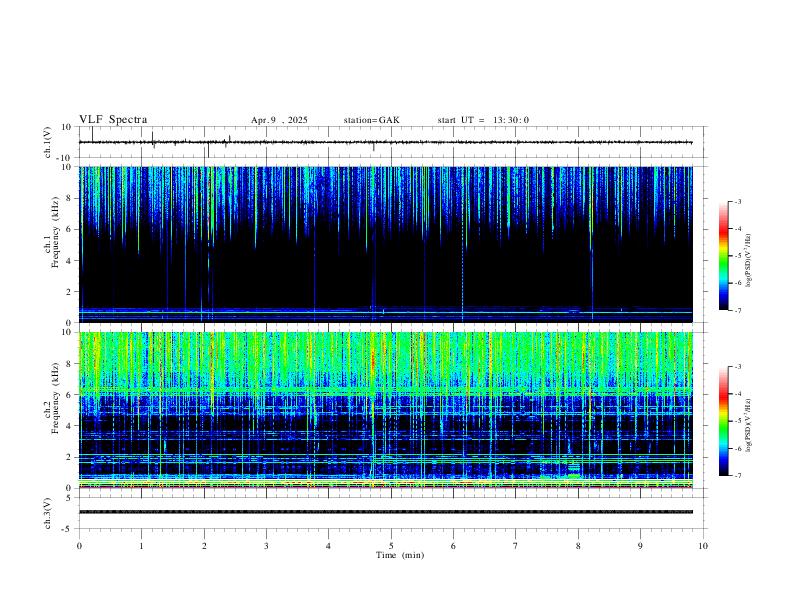Click tick label 9 on the Time axis
Screen dimensions: 792x612
pyautogui.click(x=640, y=546)
